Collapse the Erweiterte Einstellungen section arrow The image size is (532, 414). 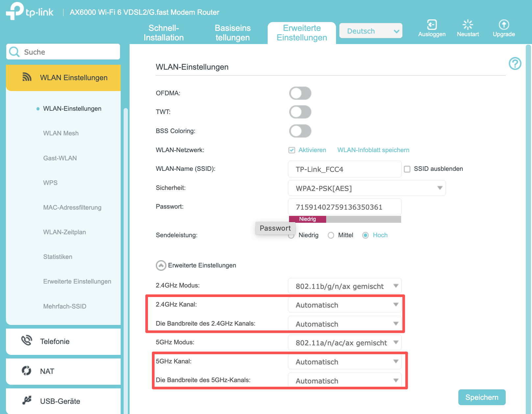[161, 265]
